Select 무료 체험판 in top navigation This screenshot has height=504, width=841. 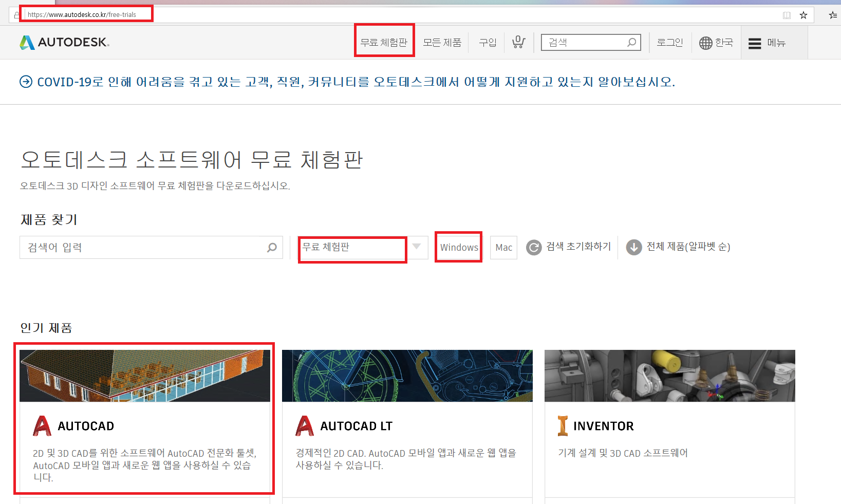pyautogui.click(x=384, y=42)
